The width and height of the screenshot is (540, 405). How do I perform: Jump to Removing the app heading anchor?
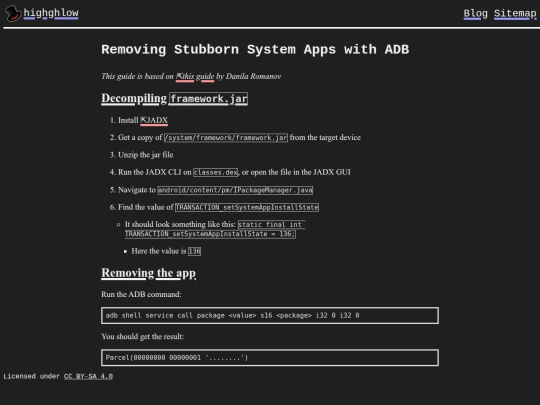(x=148, y=273)
